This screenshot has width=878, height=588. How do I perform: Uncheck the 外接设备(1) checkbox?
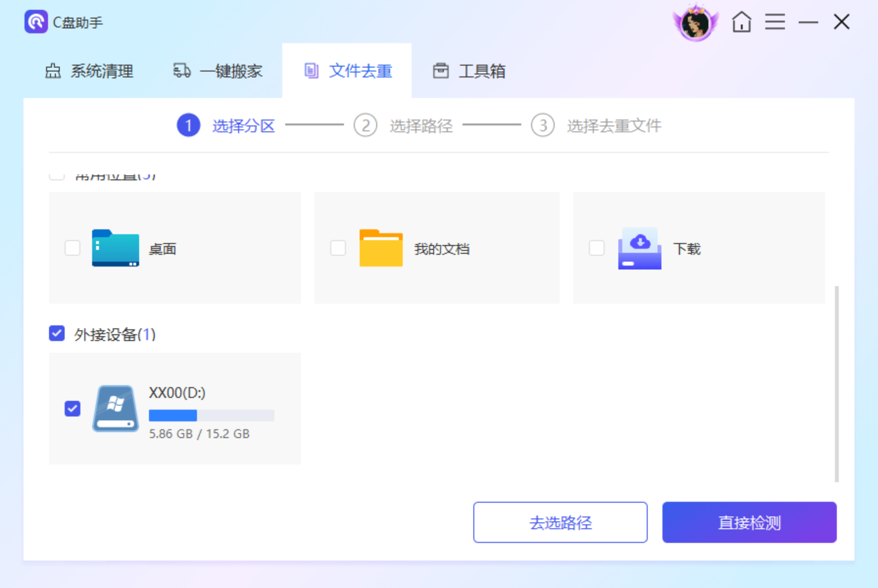click(56, 334)
